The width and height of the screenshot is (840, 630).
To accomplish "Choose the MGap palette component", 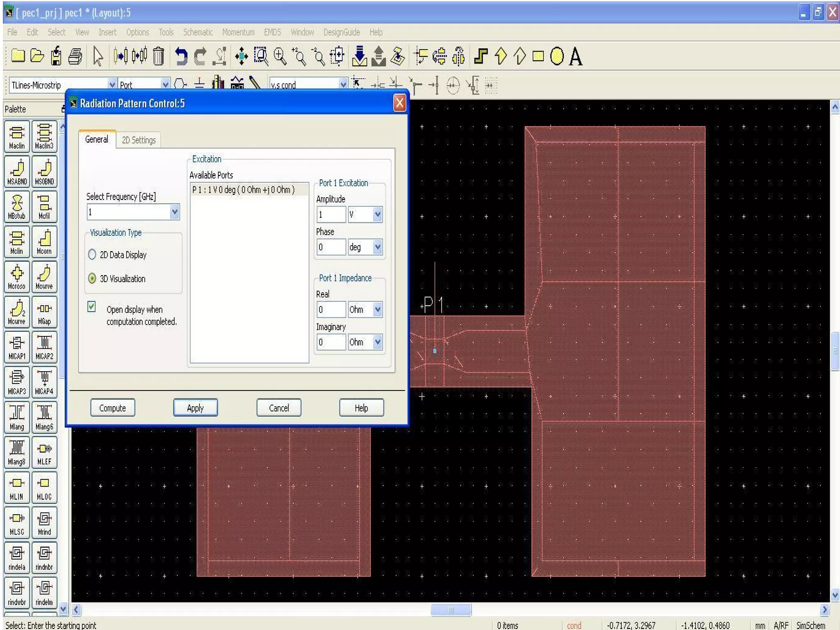I will pyautogui.click(x=44, y=312).
